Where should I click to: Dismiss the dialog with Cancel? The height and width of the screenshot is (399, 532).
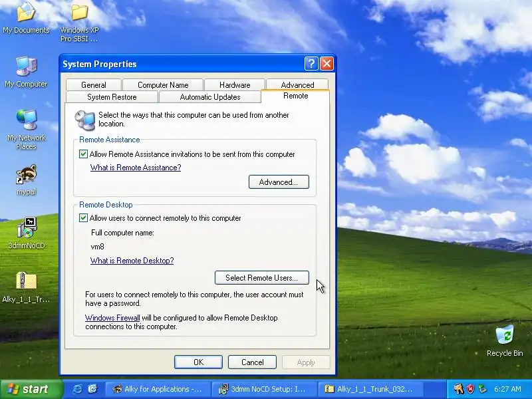coord(253,362)
